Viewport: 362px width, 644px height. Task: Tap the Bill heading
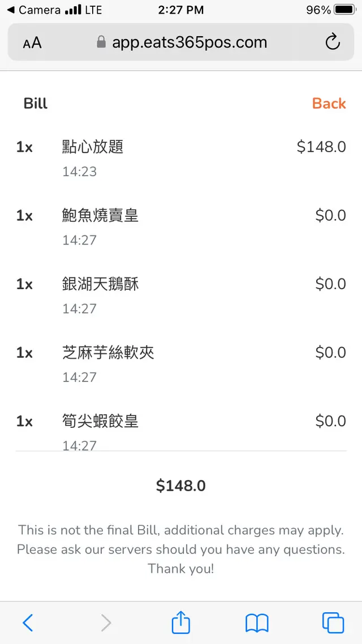point(36,104)
